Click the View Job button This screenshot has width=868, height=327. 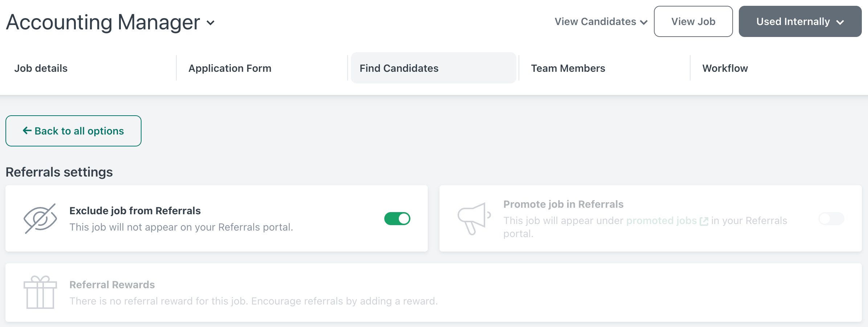coord(693,22)
